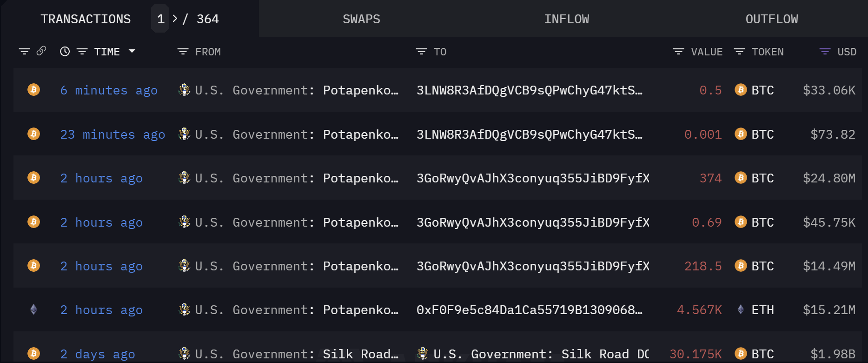868x363 pixels.
Task: Open the FROM column filter
Action: (x=183, y=51)
